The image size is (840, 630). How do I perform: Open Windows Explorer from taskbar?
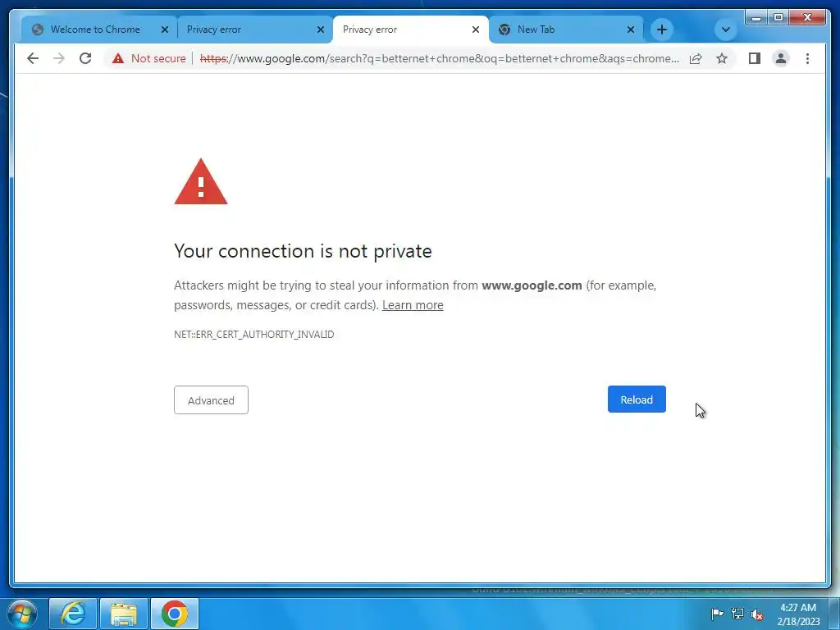[124, 614]
